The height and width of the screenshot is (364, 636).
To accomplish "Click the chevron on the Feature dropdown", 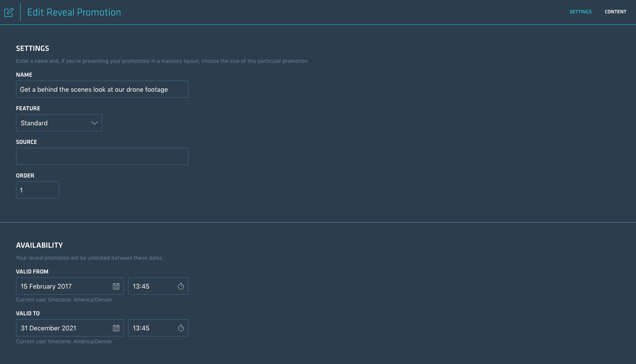I will 94,123.
